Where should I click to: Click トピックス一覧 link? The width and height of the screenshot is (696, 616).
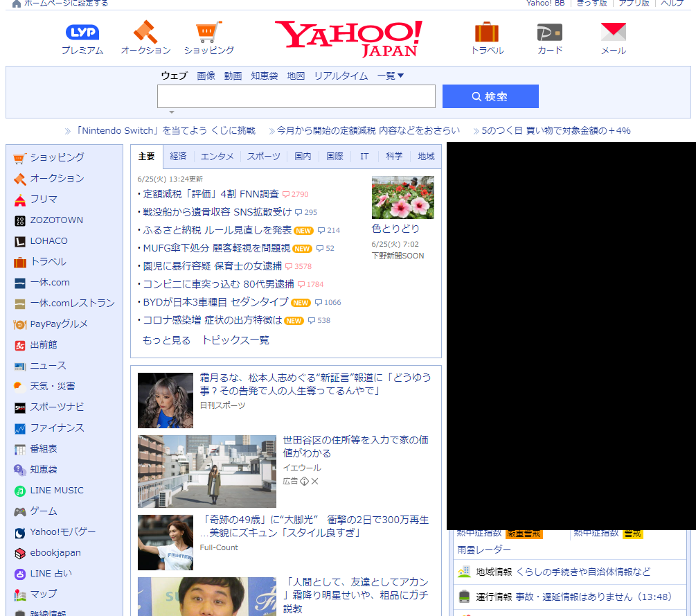(235, 340)
